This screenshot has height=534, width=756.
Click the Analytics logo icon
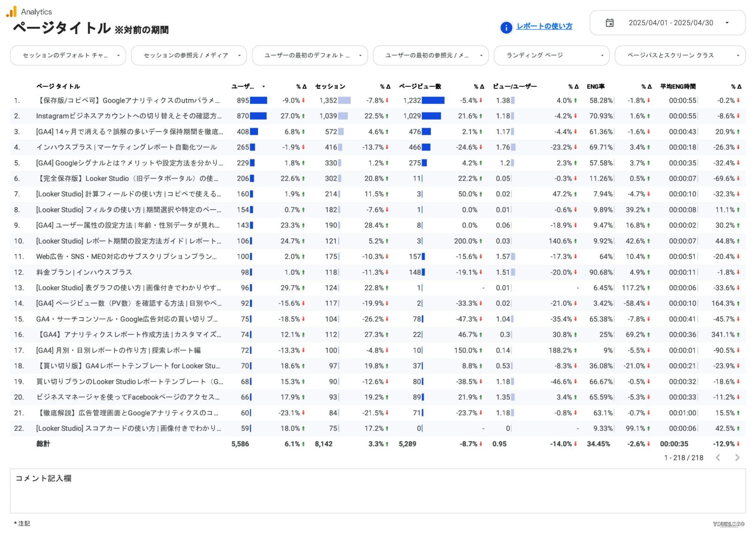click(x=11, y=12)
